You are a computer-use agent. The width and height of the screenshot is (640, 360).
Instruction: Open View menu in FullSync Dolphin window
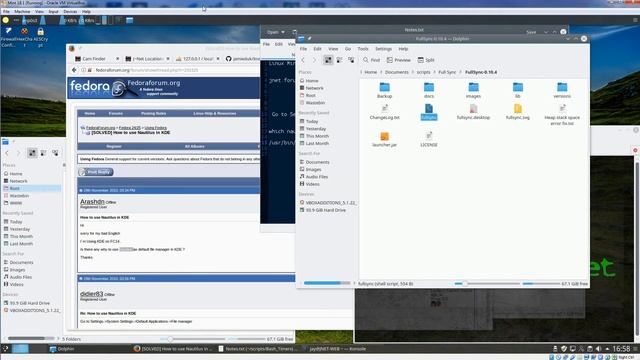[333, 49]
